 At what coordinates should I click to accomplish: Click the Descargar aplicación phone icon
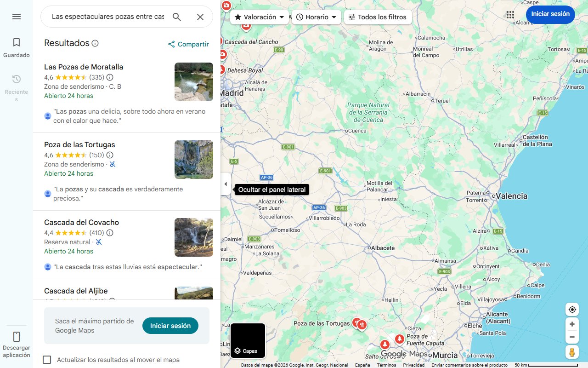tap(17, 337)
